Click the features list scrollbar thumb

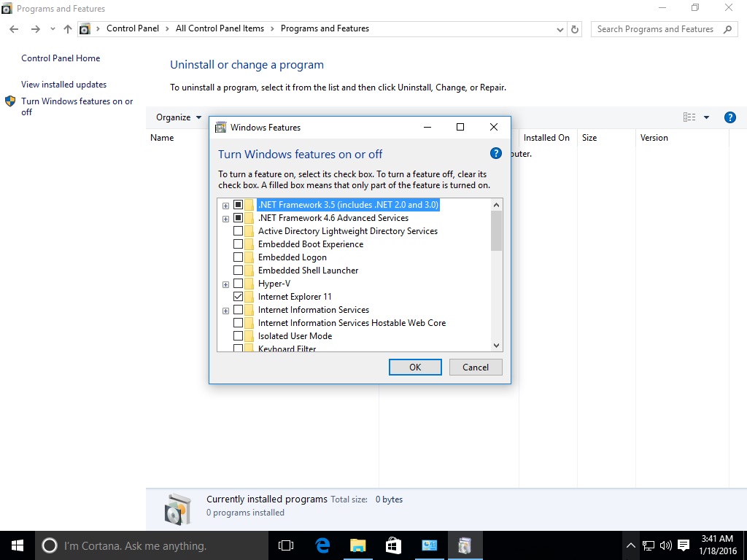(x=496, y=230)
